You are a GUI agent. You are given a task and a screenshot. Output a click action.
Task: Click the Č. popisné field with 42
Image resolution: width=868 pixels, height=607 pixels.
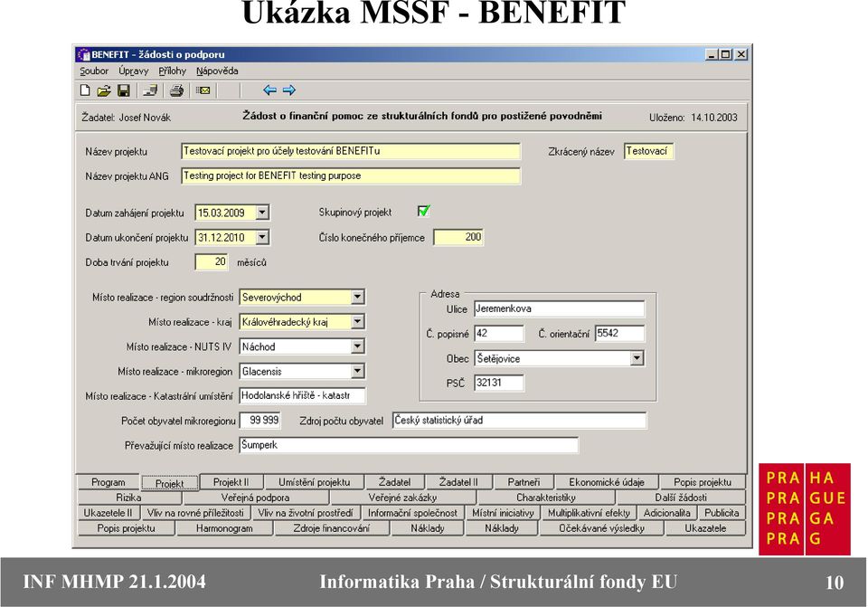pos(499,334)
